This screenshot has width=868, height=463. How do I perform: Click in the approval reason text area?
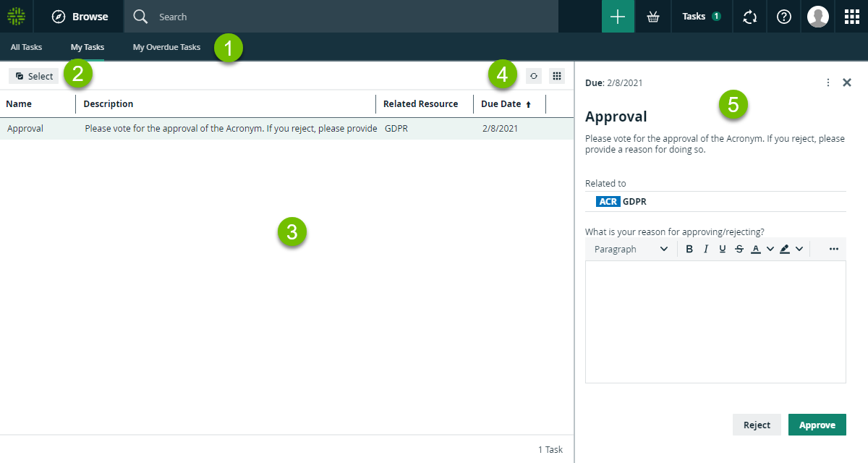(x=715, y=321)
